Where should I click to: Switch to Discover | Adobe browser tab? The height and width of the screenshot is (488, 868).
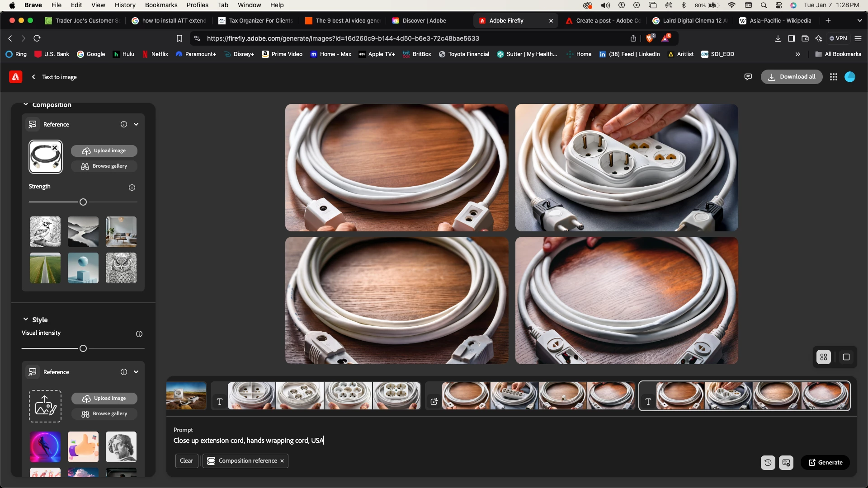tap(424, 21)
